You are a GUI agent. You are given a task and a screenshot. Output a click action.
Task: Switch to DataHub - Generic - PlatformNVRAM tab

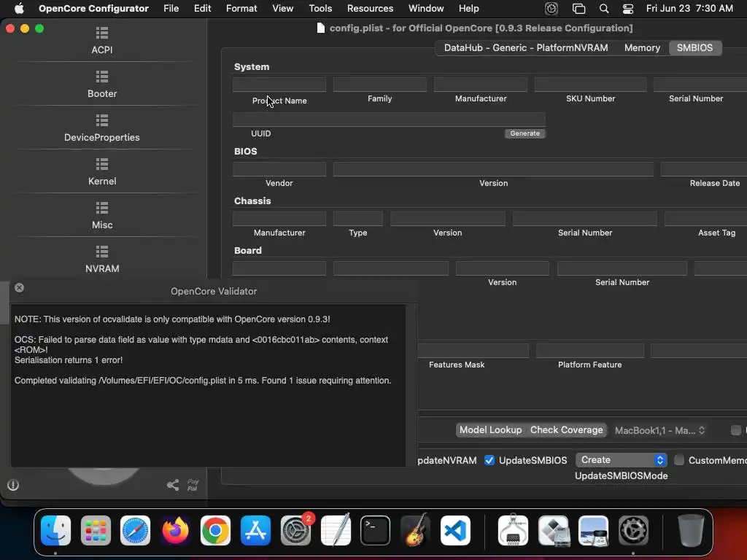coord(526,47)
